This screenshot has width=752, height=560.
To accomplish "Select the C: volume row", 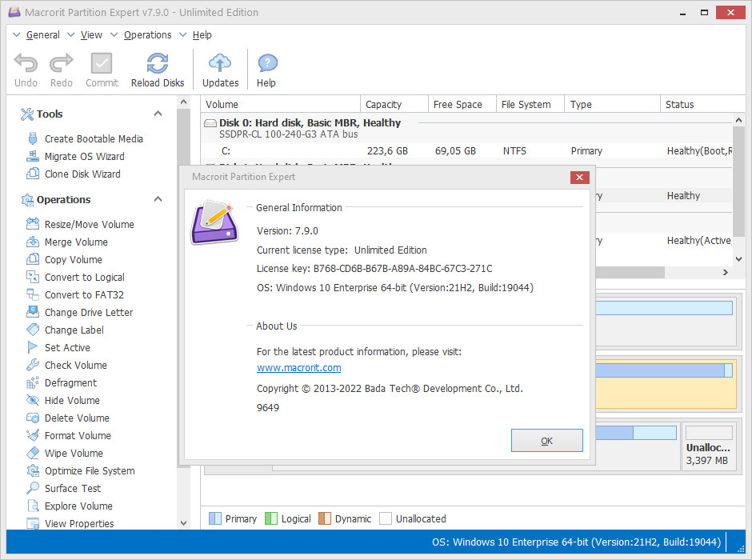I will (x=467, y=151).
